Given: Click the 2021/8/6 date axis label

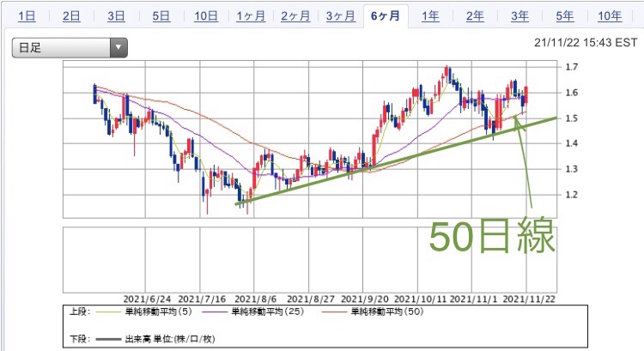Looking at the screenshot, I should pyautogui.click(x=256, y=299).
